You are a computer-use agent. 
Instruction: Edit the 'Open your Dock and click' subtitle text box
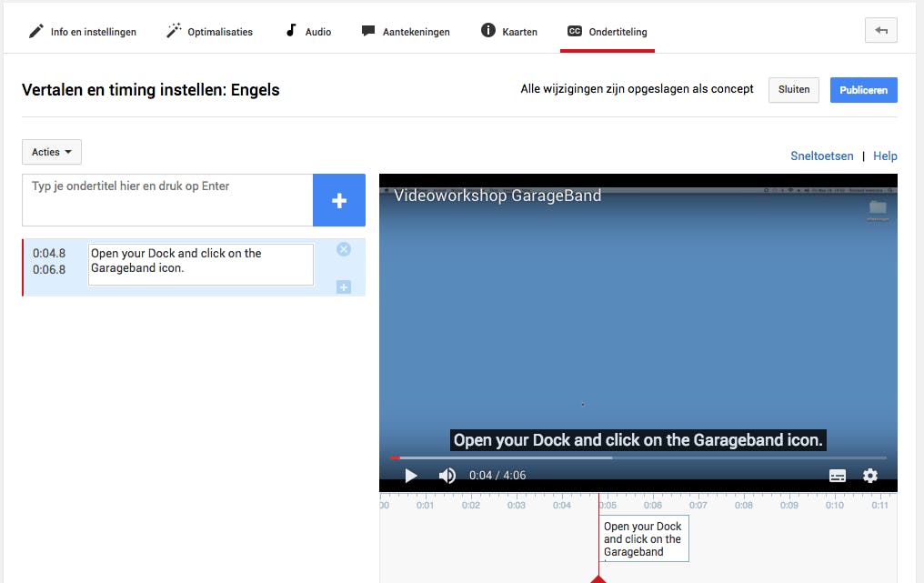point(200,265)
